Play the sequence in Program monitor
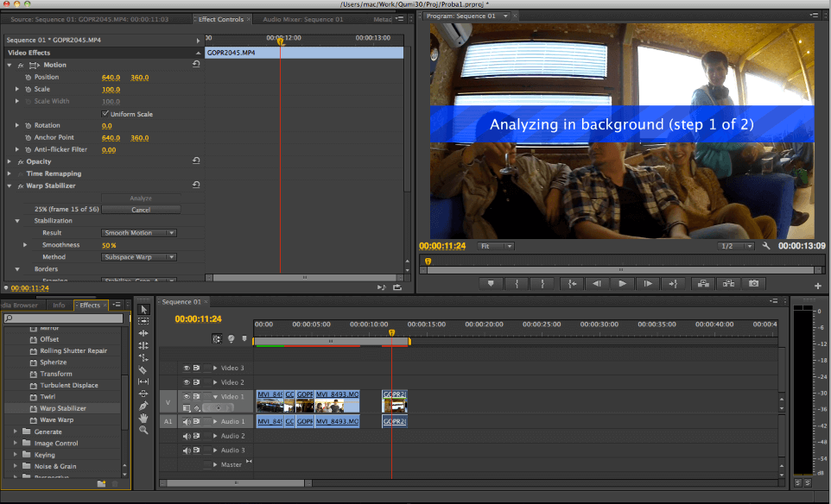 (x=622, y=284)
